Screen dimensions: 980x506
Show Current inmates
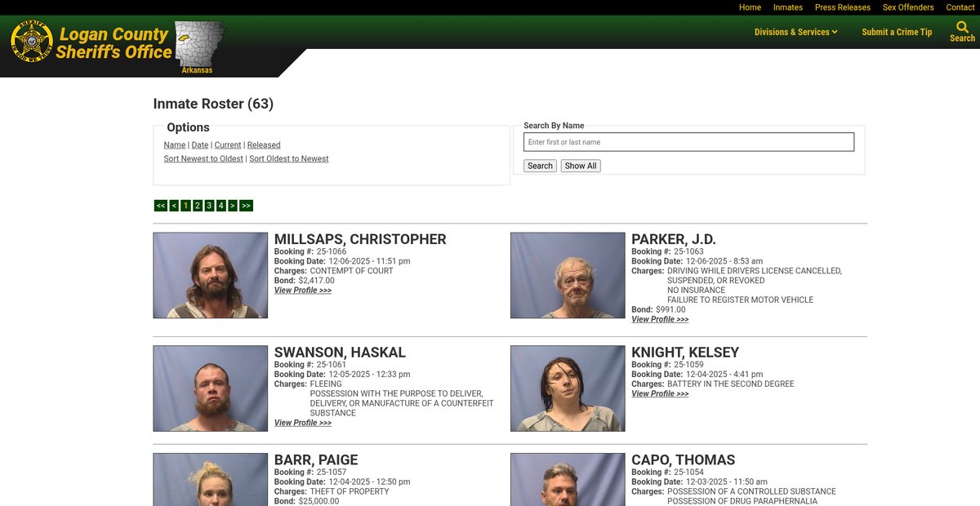point(228,145)
